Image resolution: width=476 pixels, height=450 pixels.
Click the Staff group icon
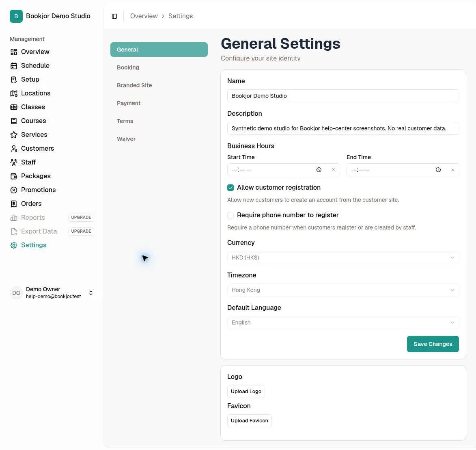point(14,162)
